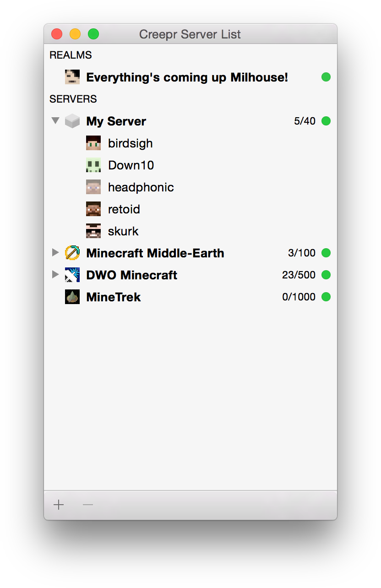This screenshot has height=588, width=381.
Task: Select Everything's coming up Milhouse! realm
Action: click(190, 77)
